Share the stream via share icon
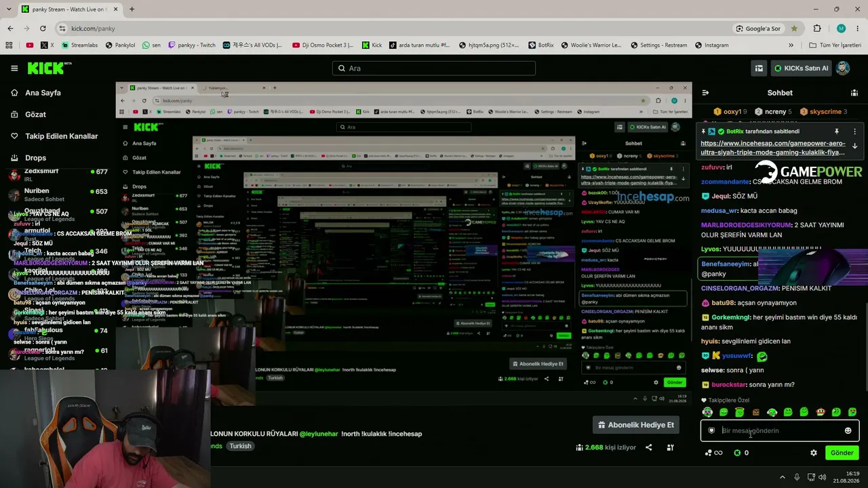 point(649,447)
